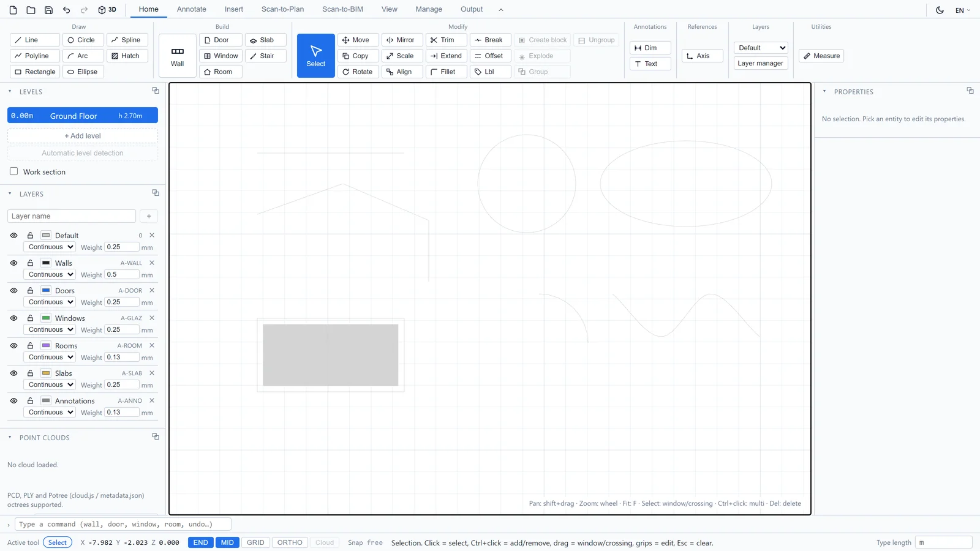The height and width of the screenshot is (551, 980).
Task: Switch to the Scan-to-Plan tab
Action: (282, 9)
